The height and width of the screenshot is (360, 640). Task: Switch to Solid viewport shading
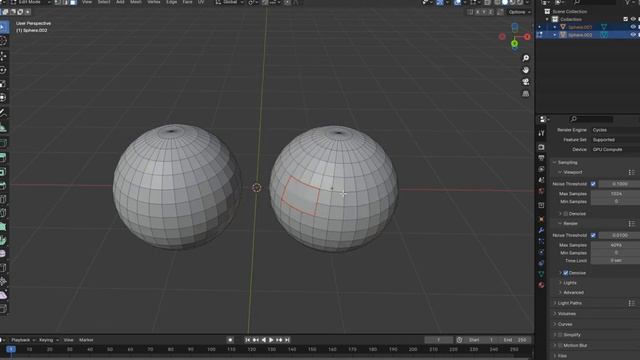tap(504, 2)
